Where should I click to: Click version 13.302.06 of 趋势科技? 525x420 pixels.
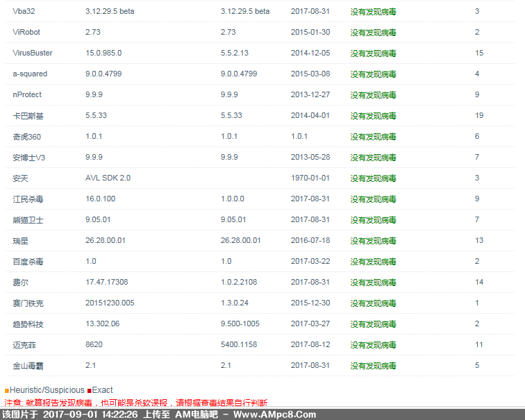[103, 324]
